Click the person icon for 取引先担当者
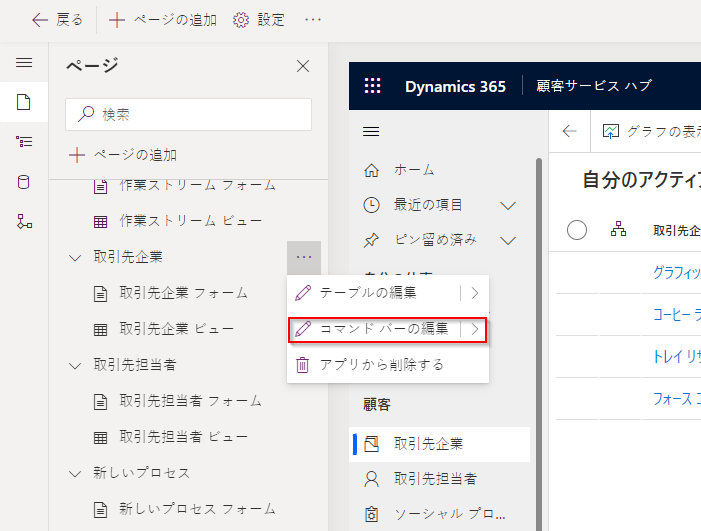 [372, 479]
